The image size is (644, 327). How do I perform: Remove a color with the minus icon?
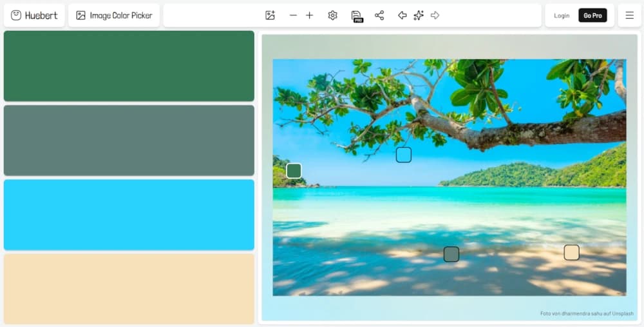[293, 15]
